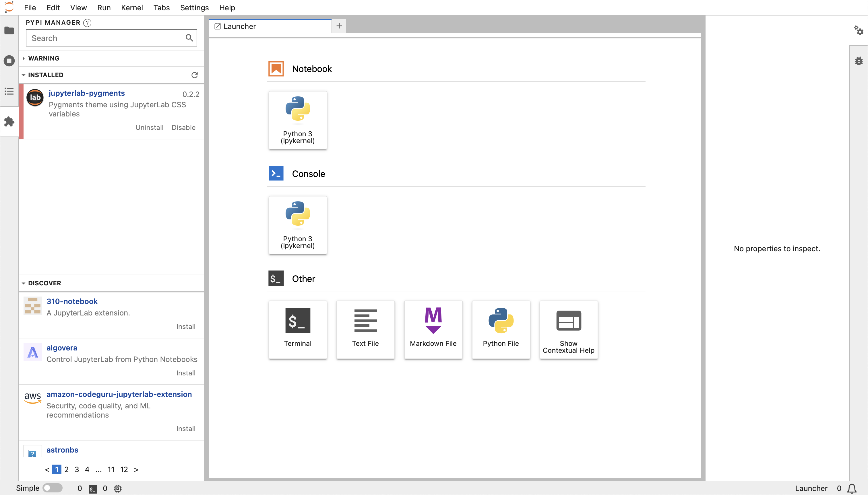868x495 pixels.
Task: Create a new Text File
Action: 365,330
